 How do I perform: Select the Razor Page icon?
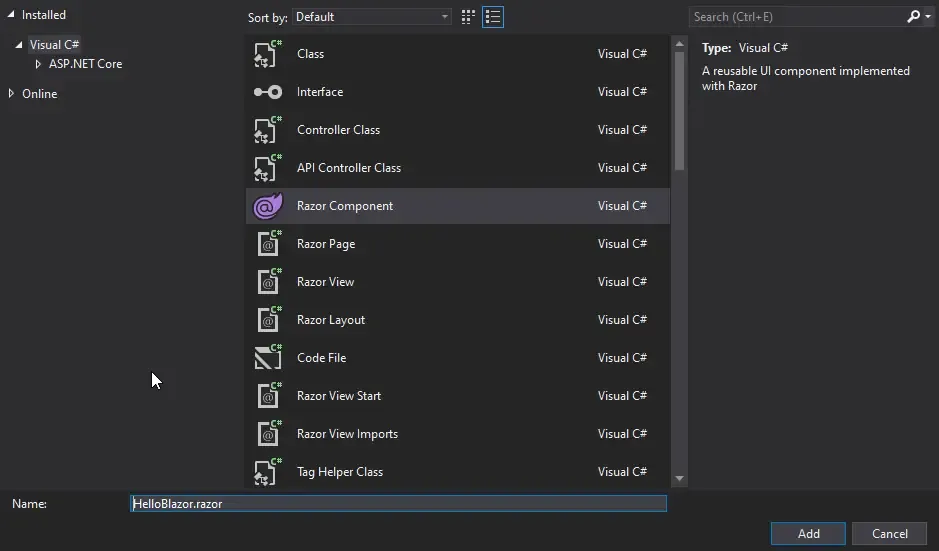click(x=269, y=244)
